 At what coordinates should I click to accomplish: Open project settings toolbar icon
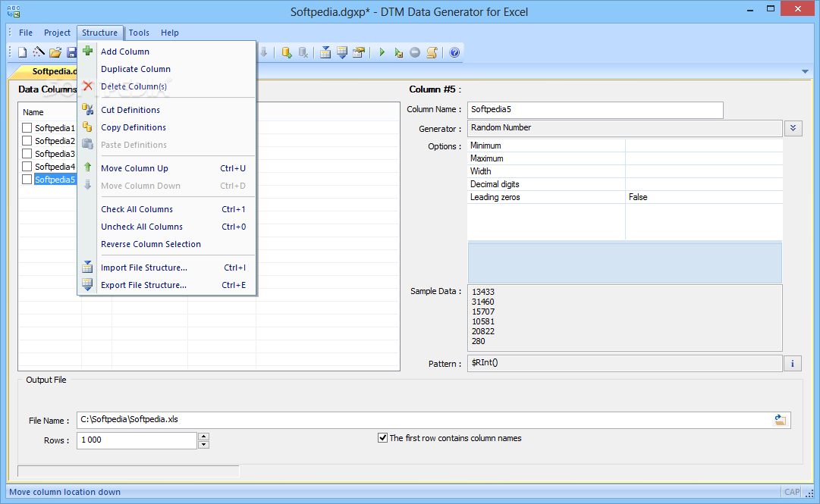point(359,52)
